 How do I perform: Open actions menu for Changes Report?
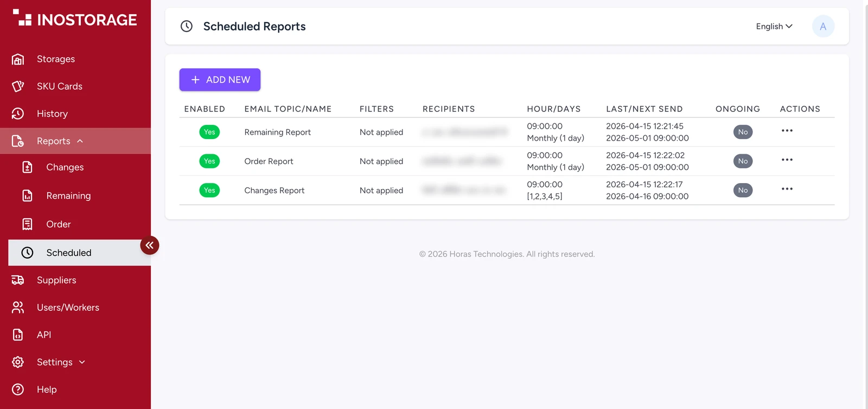coord(787,189)
